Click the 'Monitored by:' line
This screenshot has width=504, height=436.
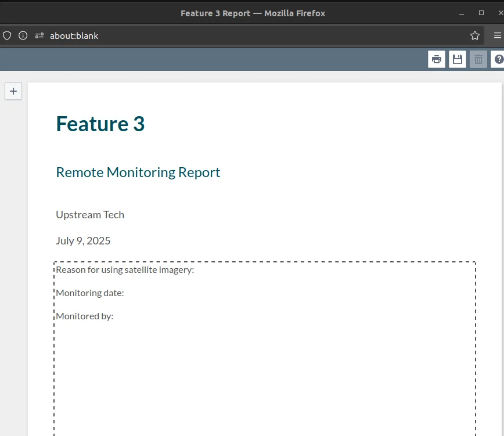(85, 316)
